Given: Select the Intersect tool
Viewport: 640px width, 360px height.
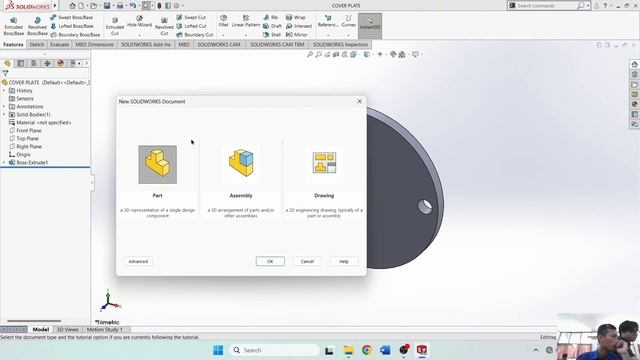Looking at the screenshot, I should point(299,26).
